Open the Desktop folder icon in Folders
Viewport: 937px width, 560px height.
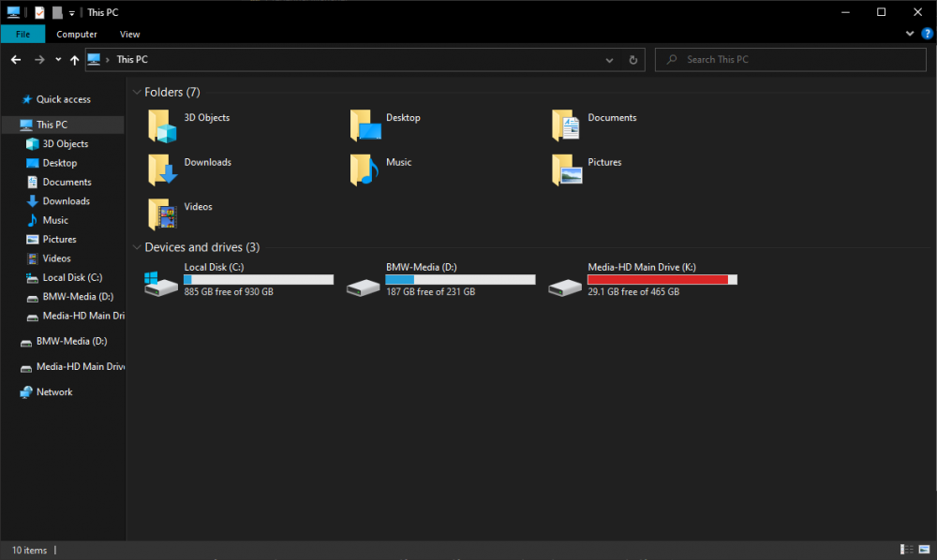click(365, 125)
